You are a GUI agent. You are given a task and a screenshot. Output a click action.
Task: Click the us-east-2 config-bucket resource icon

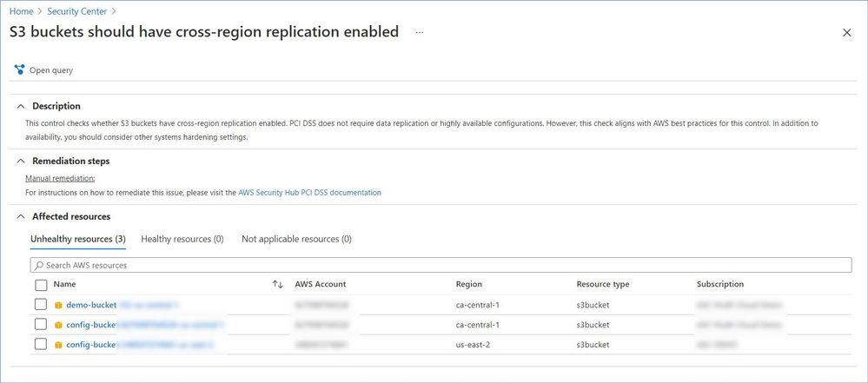(58, 345)
